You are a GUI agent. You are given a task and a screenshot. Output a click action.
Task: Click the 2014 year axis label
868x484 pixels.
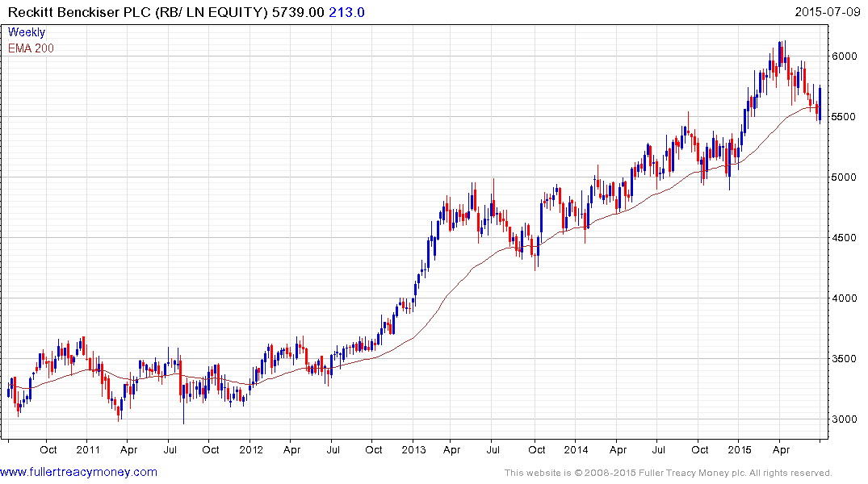576,449
